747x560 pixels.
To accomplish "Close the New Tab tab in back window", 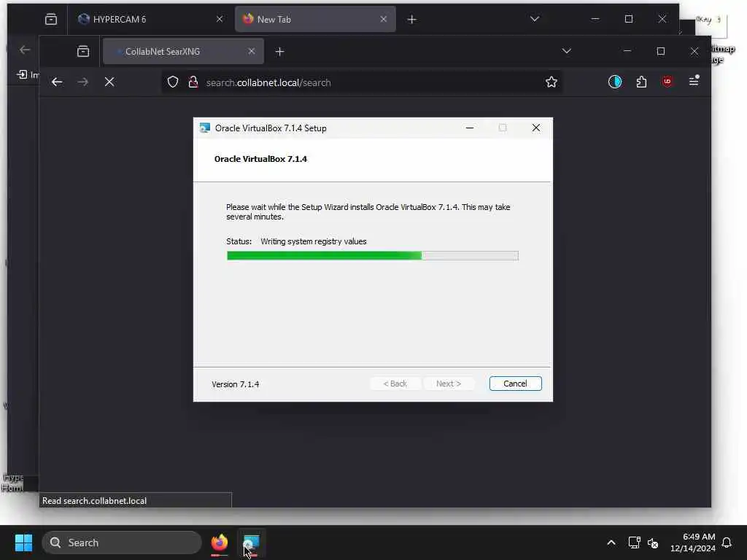I will pos(384,19).
